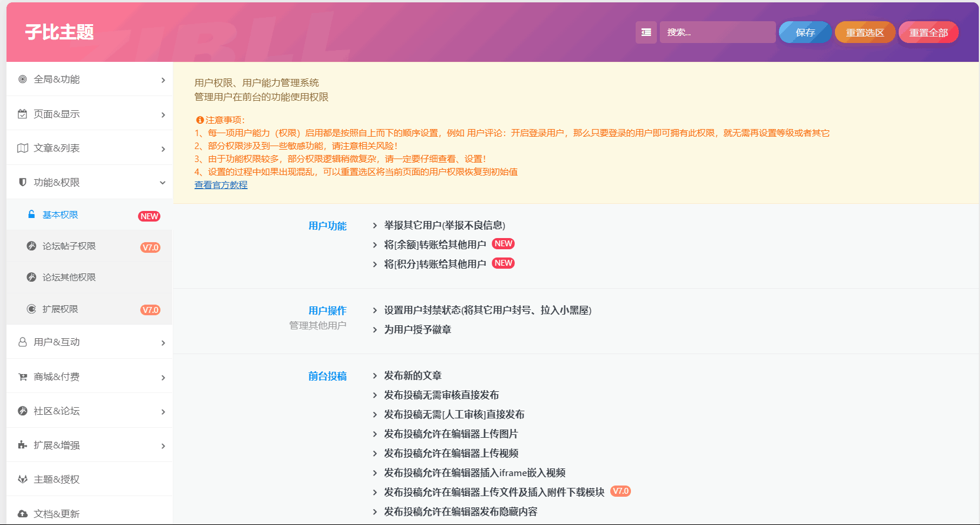Click the 论坛帖子权限 icon
Viewport: 980px width, 525px height.
coord(31,246)
